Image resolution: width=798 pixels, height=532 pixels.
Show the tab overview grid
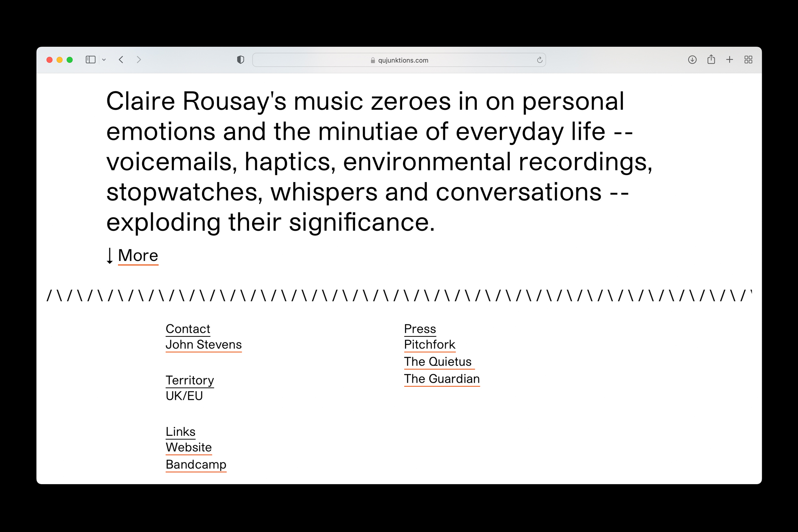(x=748, y=60)
